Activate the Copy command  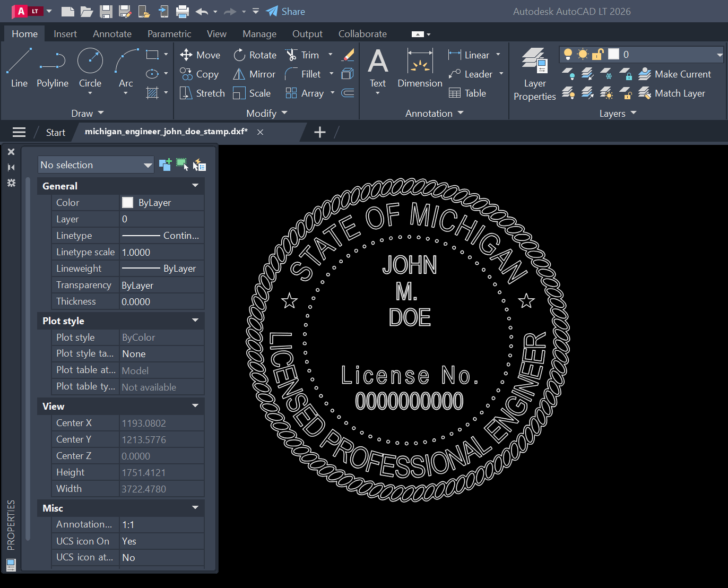[x=200, y=74]
